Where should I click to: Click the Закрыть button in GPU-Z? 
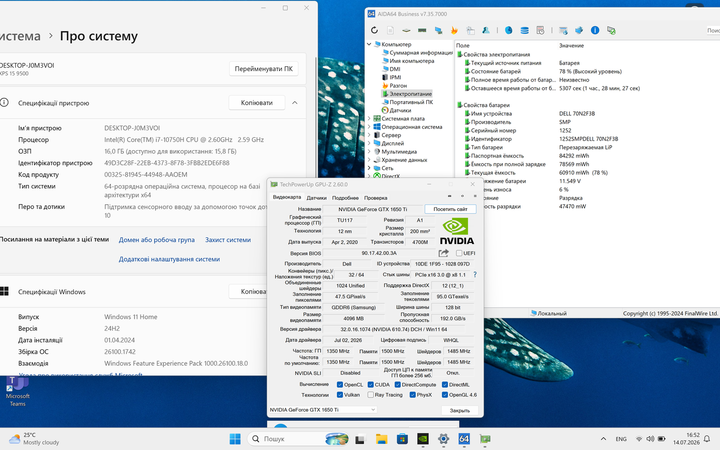click(460, 410)
